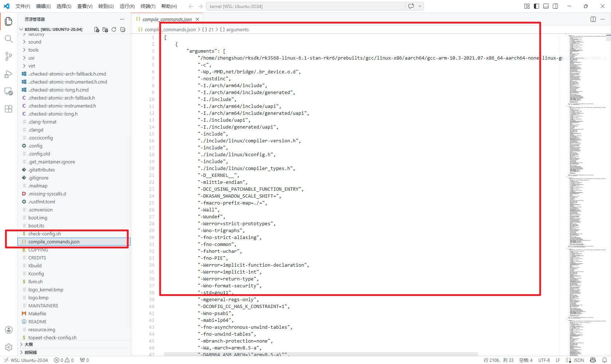Viewport: 611px width, 364px height.
Task: Expand the virt folder
Action: tap(74, 66)
